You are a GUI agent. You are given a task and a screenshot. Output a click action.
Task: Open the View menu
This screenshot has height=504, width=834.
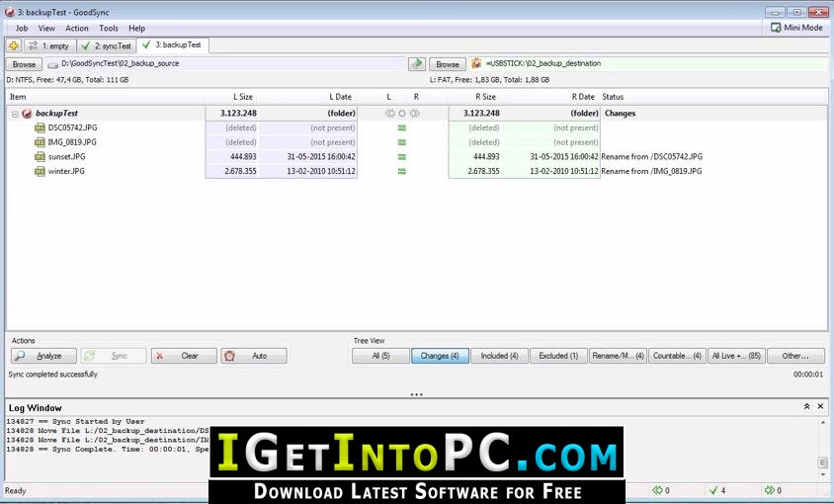click(46, 29)
